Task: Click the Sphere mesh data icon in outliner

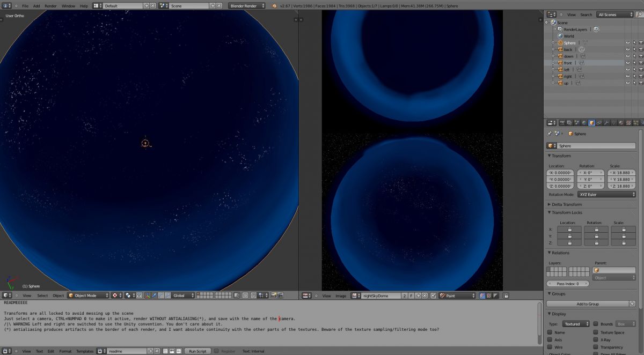Action: click(x=585, y=43)
